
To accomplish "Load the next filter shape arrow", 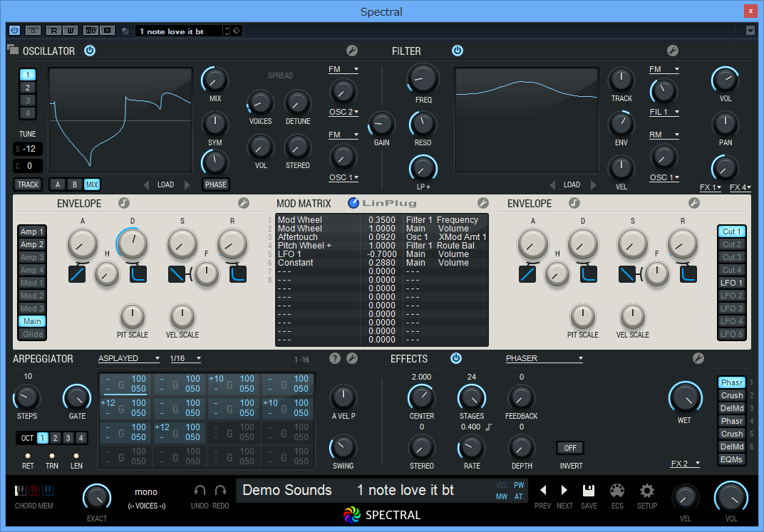I will tap(593, 185).
